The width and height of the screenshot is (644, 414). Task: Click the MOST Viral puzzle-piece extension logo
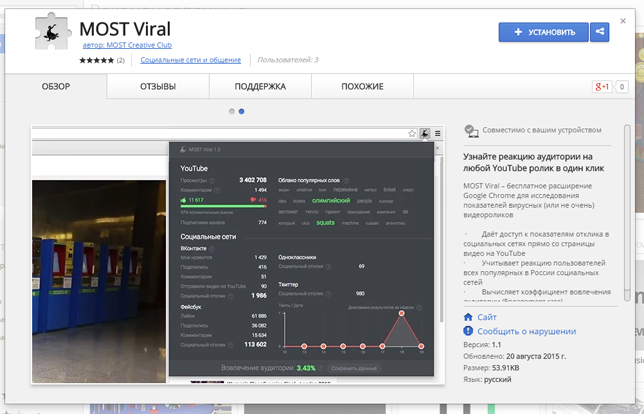(x=53, y=31)
